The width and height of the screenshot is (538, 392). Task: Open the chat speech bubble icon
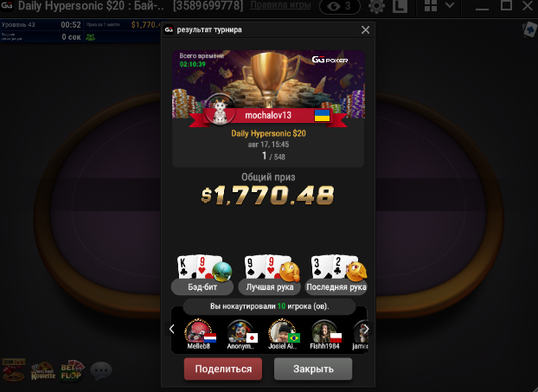101,370
